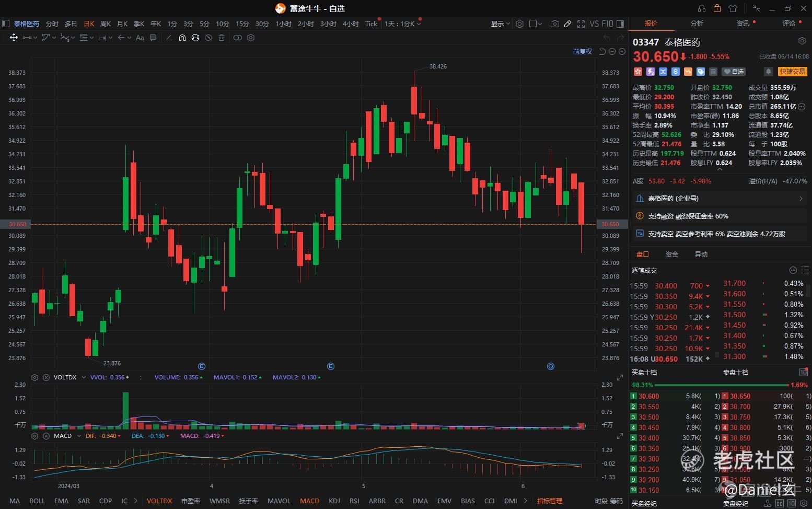The height and width of the screenshot is (509, 812).
Task: Open the MACD indicator dropdown arrow
Action: 79,436
